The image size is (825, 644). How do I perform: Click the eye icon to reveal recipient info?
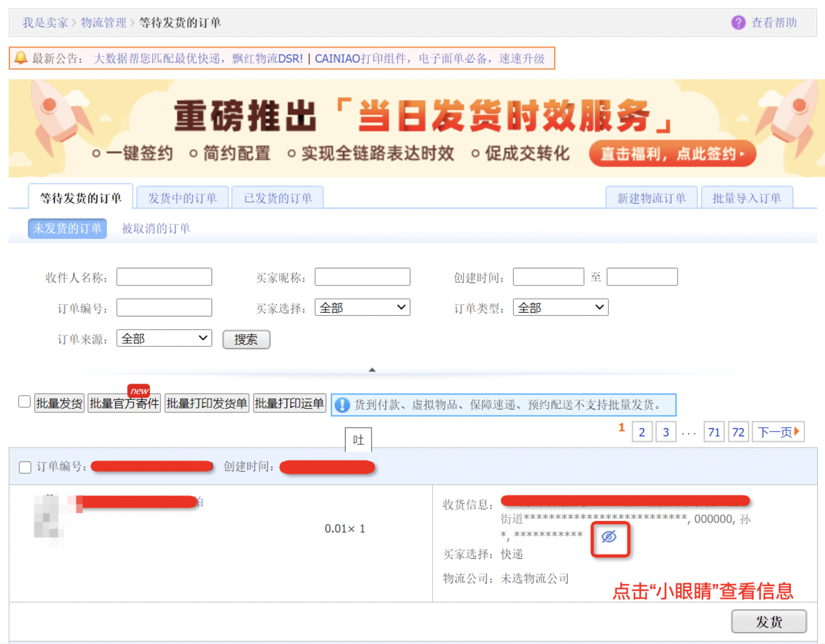609,537
